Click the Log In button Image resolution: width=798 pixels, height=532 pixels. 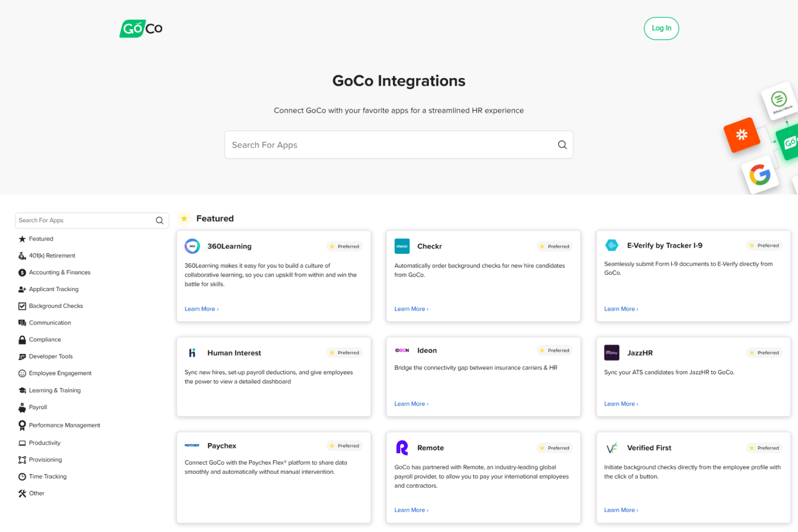661,29
